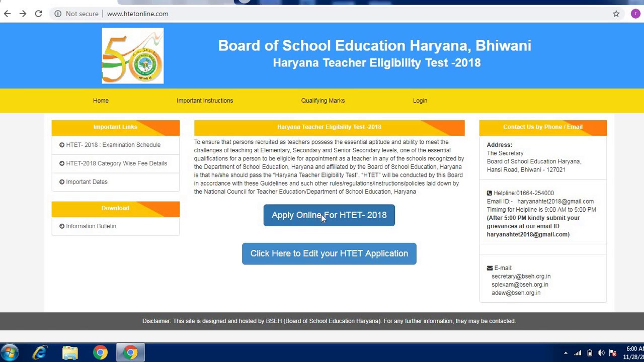
Task: Open the volume speaker tray icon
Action: coord(601,353)
